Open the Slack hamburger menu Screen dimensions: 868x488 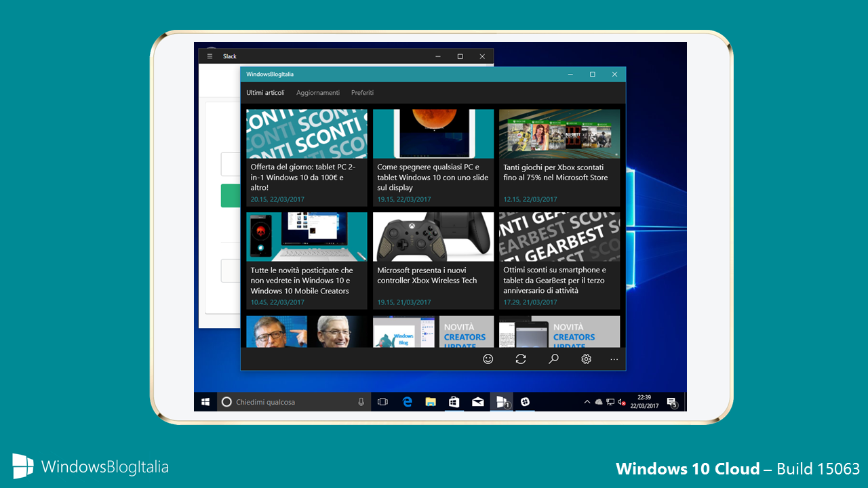coord(210,56)
